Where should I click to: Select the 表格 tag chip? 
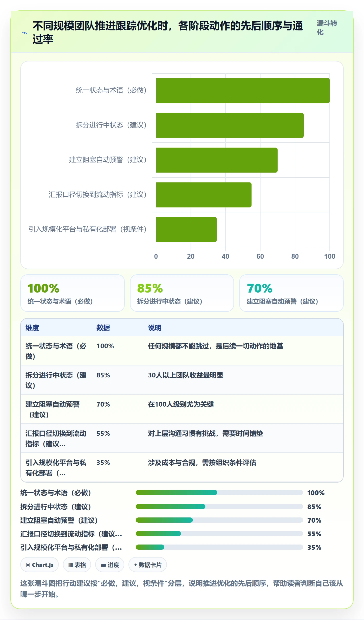coord(77,565)
